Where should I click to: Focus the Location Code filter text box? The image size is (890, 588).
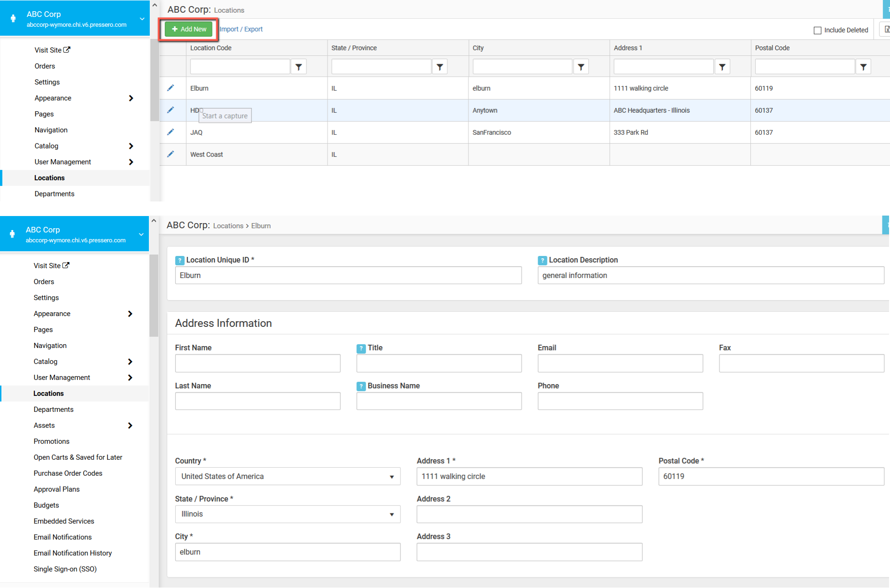[240, 67]
